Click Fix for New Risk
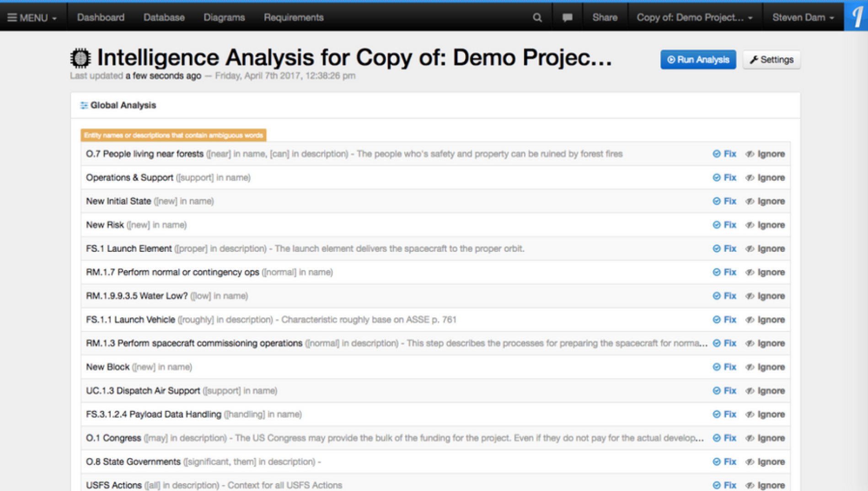The height and width of the screenshot is (491, 868). pos(724,225)
